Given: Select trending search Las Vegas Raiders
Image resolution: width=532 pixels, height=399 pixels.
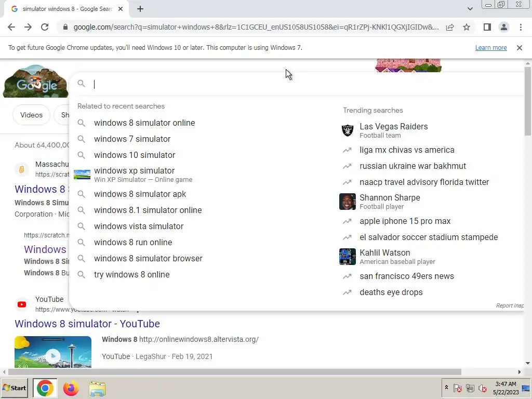Looking at the screenshot, I should click(394, 130).
